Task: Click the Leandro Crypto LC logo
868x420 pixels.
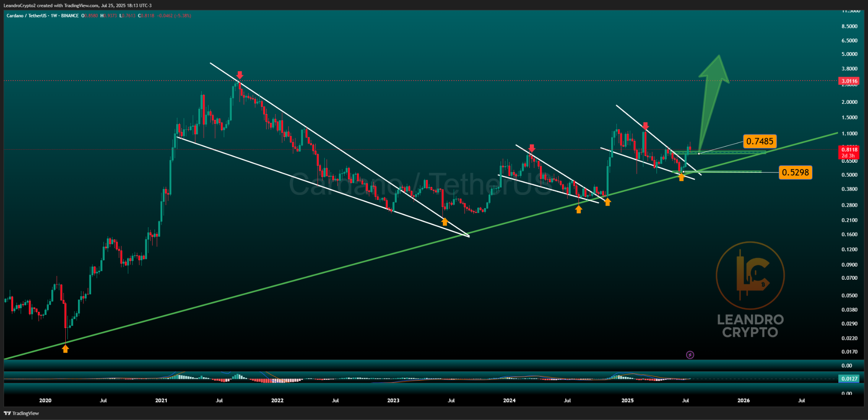Action: 750,289
